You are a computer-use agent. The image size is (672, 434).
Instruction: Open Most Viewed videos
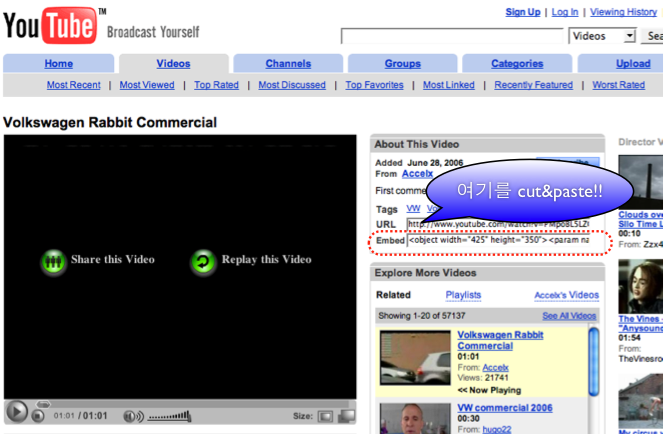[147, 85]
